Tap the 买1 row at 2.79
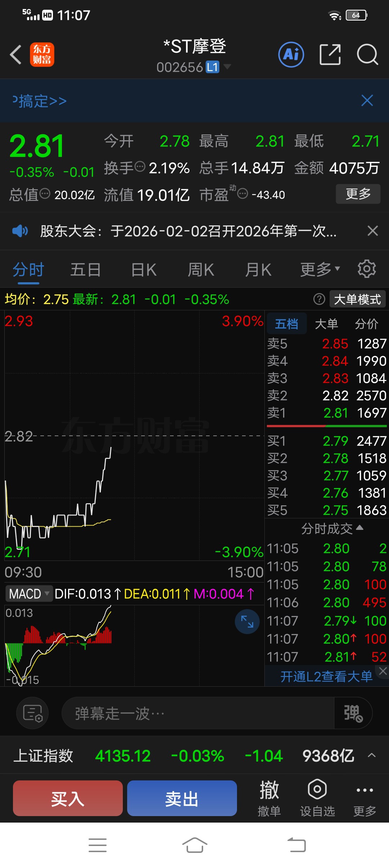 pyautogui.click(x=327, y=441)
